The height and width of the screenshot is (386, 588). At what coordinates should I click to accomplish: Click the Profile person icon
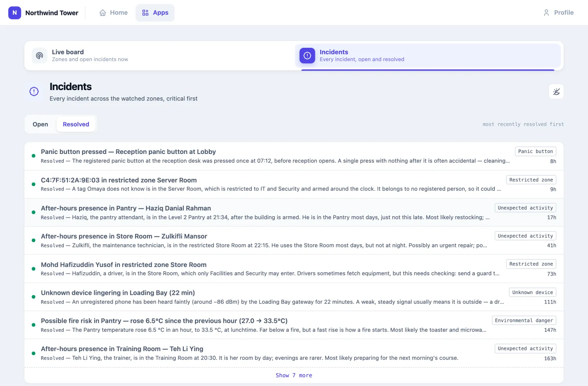(x=546, y=13)
